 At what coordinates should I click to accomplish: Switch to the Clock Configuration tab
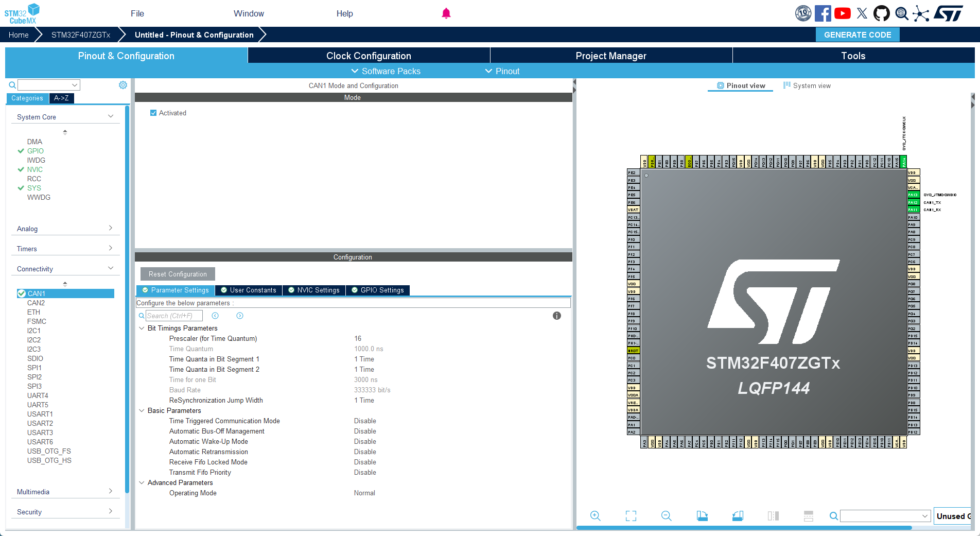coord(369,56)
